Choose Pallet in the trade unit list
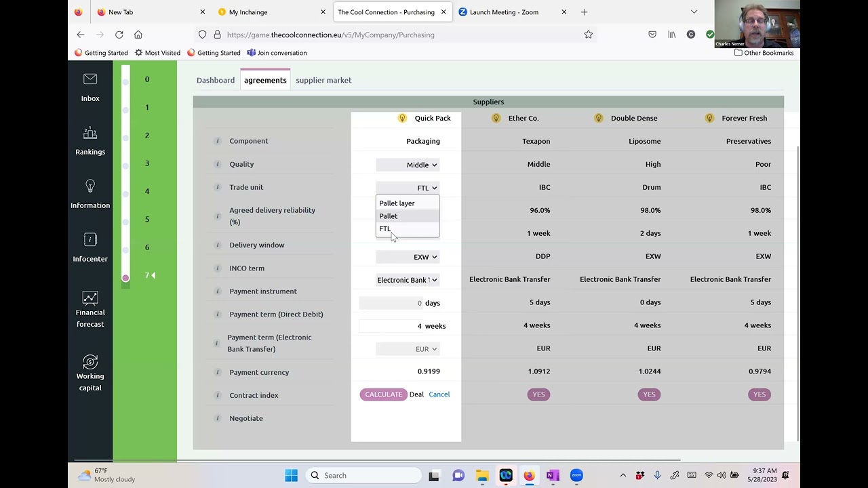 pos(408,216)
